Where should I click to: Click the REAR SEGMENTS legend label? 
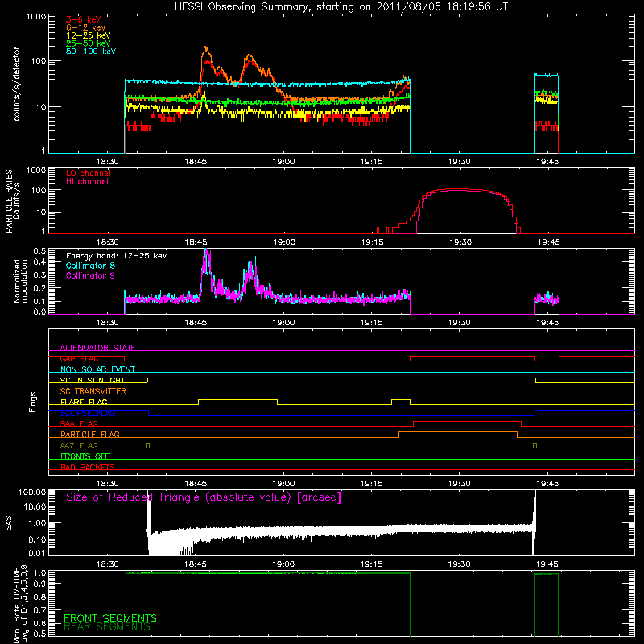[x=107, y=627]
